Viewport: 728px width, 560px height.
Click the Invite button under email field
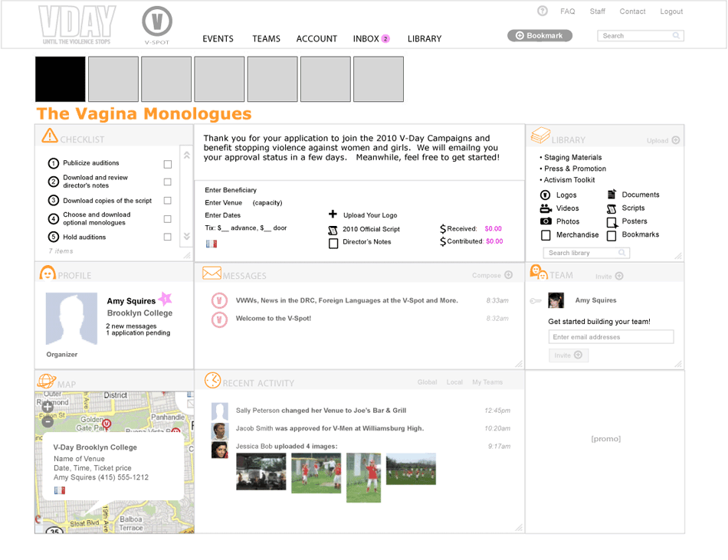(x=569, y=355)
